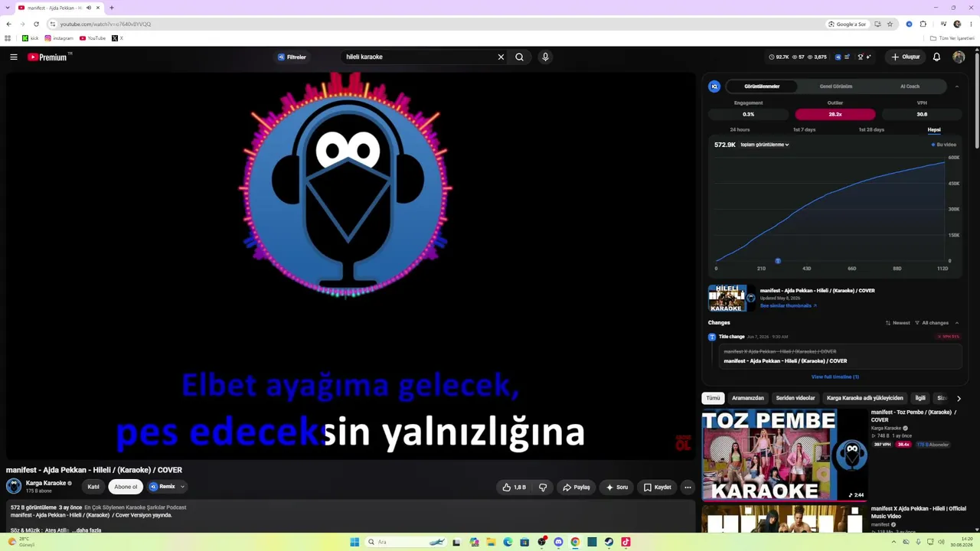Expand Remix button dropdown arrow
980x551 pixels.
[182, 487]
